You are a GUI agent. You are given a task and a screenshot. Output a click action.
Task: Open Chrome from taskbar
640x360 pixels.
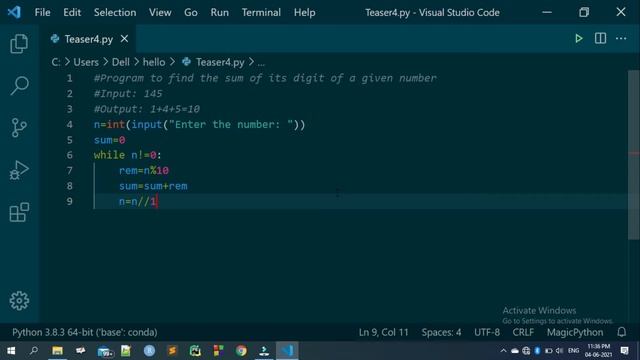241,351
